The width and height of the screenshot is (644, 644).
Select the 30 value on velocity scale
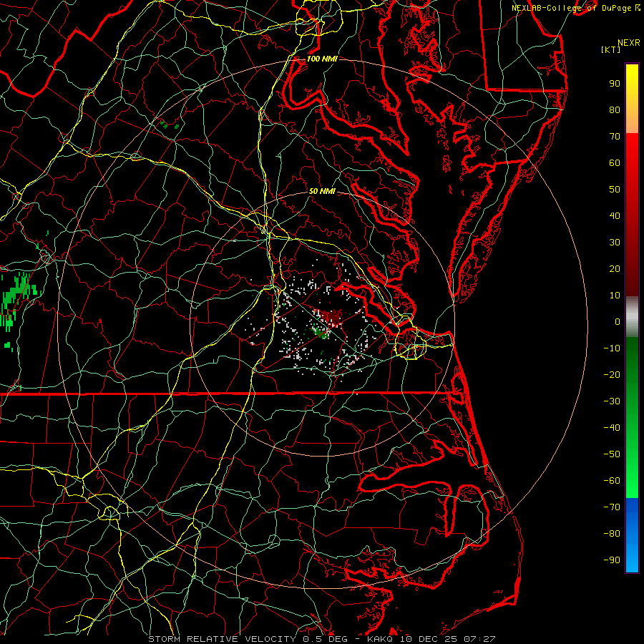[x=615, y=243]
